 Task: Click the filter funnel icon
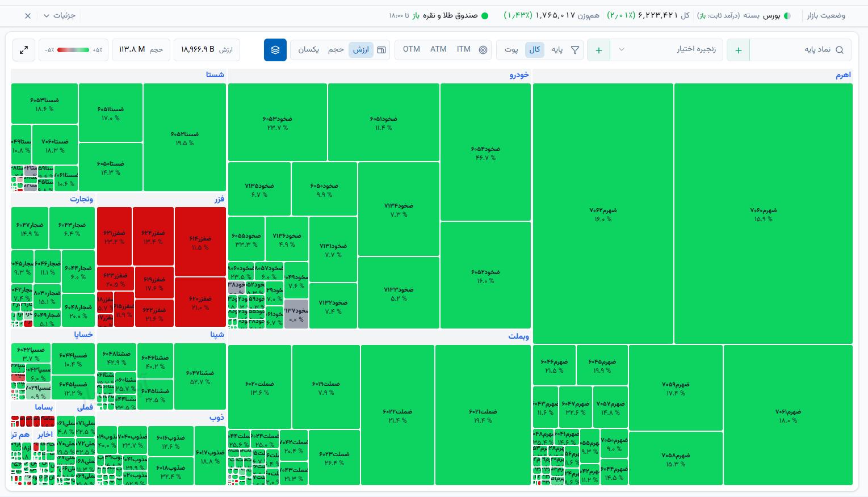[x=575, y=50]
